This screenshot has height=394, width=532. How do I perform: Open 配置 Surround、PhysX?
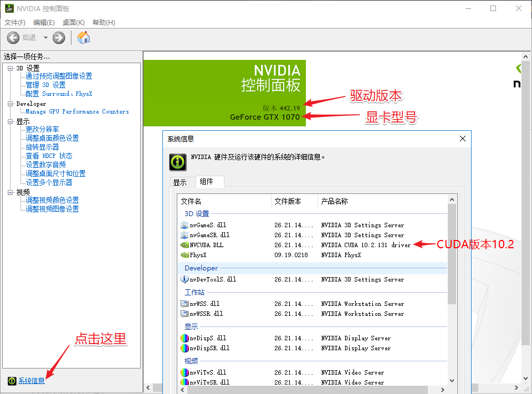(59, 94)
